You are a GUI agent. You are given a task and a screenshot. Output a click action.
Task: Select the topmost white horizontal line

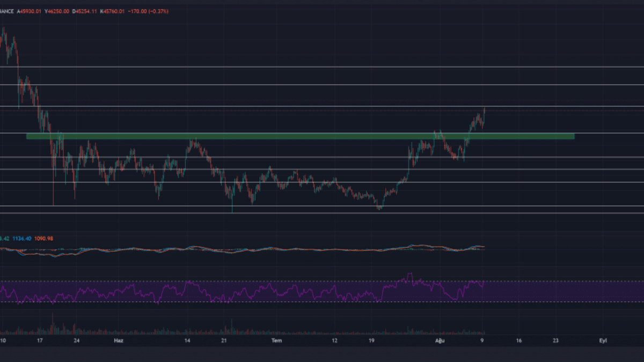coord(322,67)
